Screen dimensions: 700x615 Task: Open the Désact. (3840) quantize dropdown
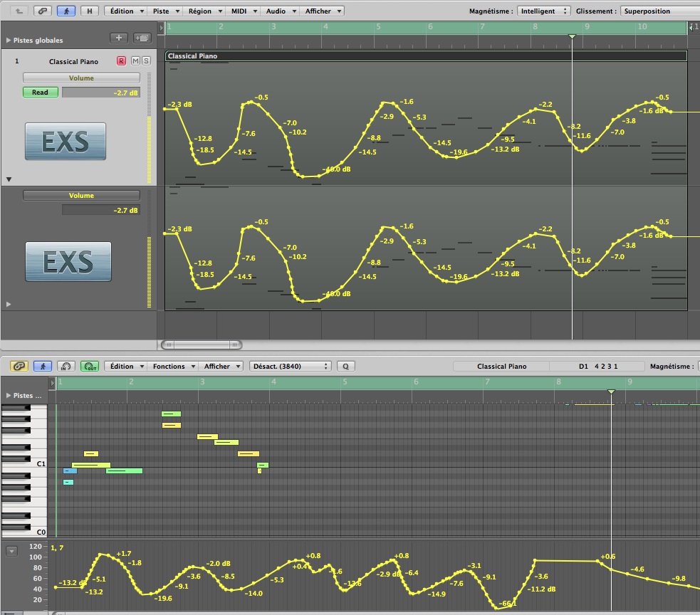290,366
